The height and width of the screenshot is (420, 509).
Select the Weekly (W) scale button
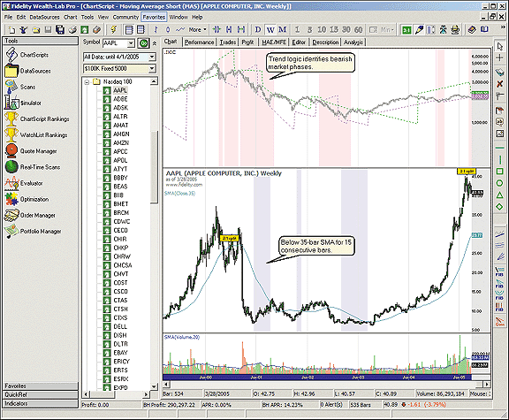[270, 30]
